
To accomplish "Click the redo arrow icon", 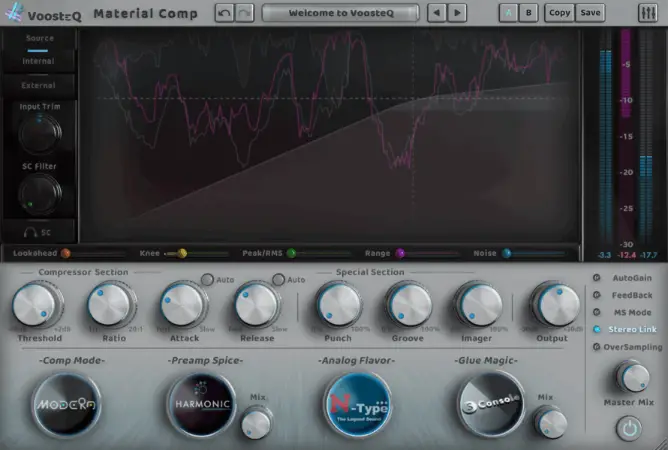I will click(x=242, y=13).
